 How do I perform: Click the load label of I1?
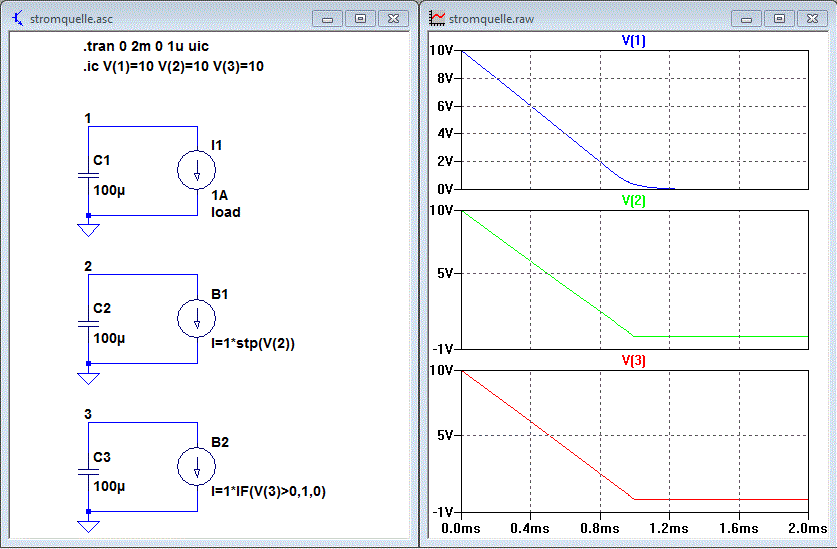click(x=226, y=212)
